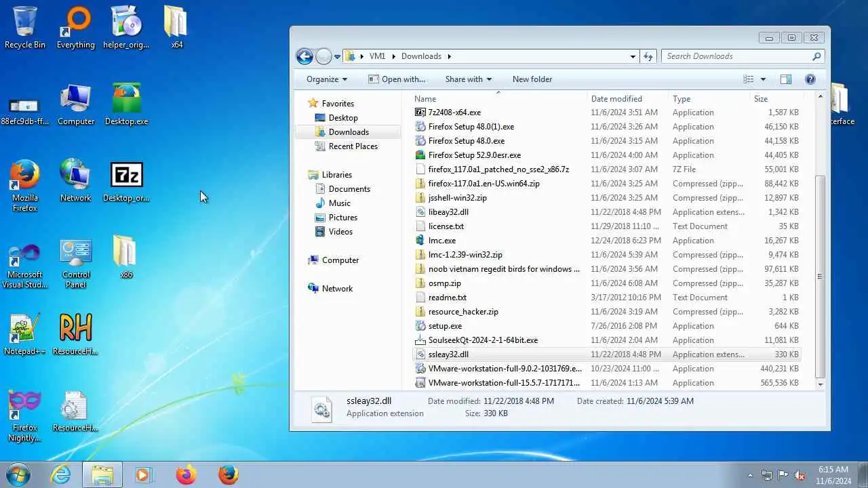Click the Action Center flag tray icon
This screenshot has width=868, height=488.
tap(783, 475)
